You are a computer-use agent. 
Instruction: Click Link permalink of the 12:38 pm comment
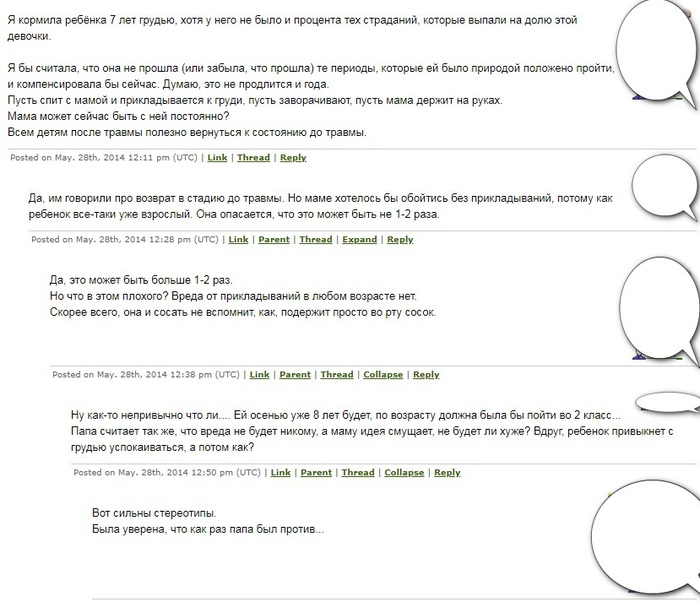259,375
